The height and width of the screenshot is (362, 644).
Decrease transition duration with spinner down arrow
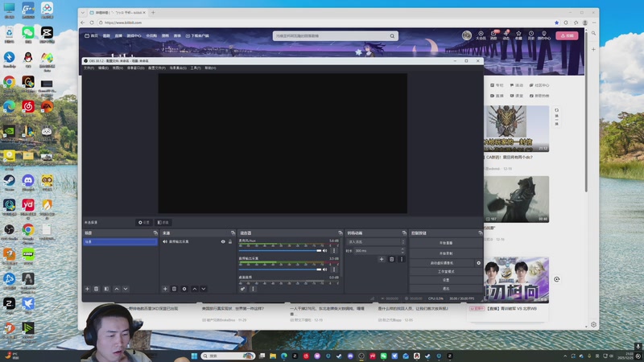pyautogui.click(x=402, y=253)
